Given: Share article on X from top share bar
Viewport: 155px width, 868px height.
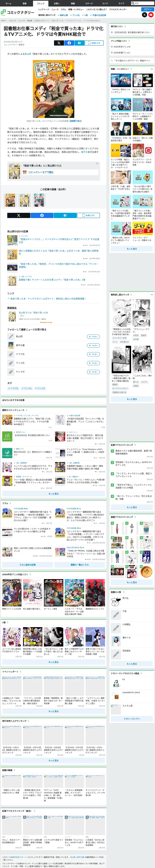Looking at the screenshot, I should point(59,43).
